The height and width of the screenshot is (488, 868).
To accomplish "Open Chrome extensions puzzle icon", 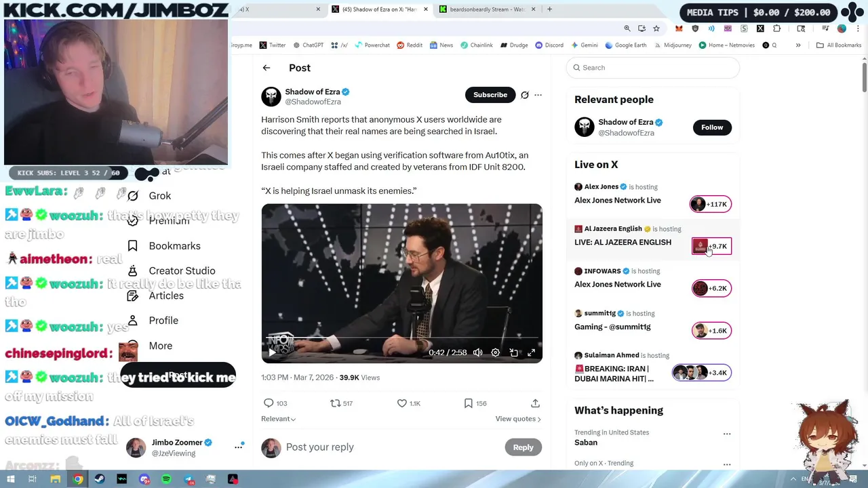I will (776, 28).
